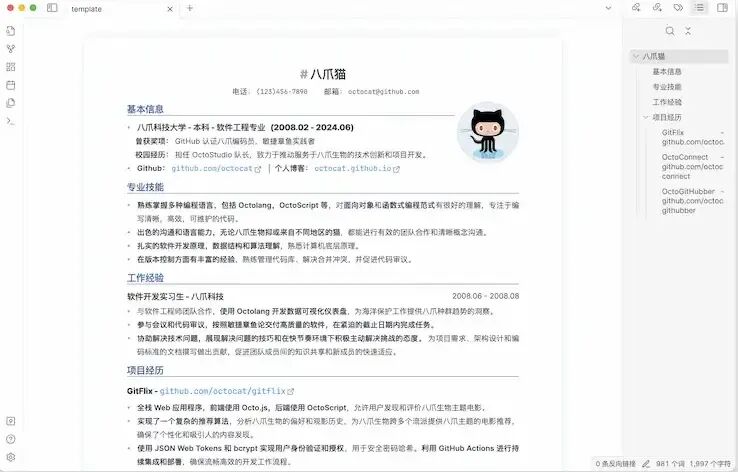Collapse all outline headings icon
Image resolution: width=738 pixels, height=472 pixels.
pyautogui.click(x=688, y=31)
